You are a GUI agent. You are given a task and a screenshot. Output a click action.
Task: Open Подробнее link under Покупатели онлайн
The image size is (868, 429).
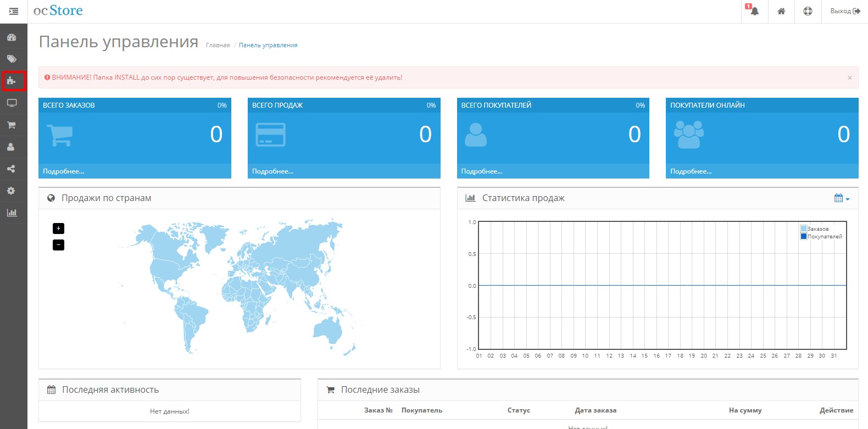coord(691,171)
